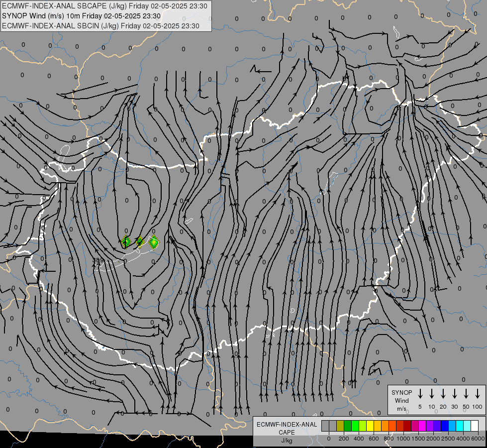Click the CAPE label in color legend
487x448 pixels.
tap(287, 433)
